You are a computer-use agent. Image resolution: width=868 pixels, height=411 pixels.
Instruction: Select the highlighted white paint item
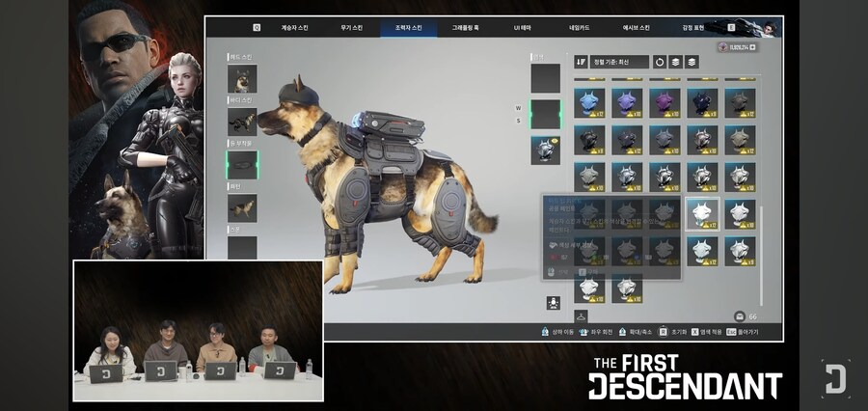702,214
